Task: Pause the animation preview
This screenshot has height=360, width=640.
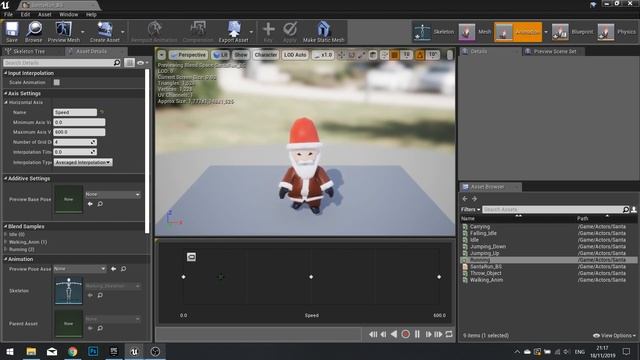Action: point(417,334)
